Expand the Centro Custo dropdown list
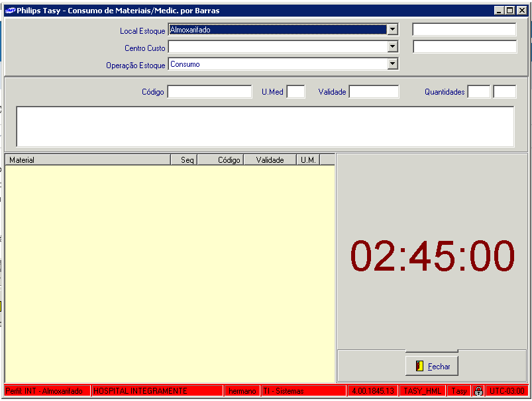 pos(392,47)
